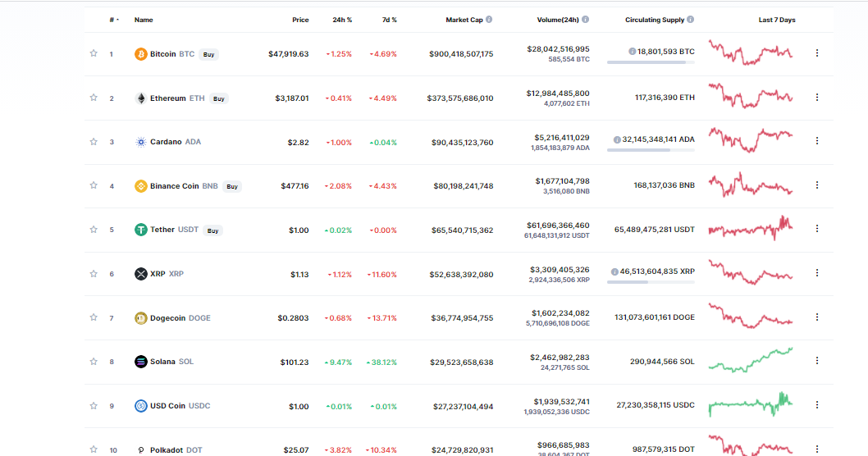Image resolution: width=868 pixels, height=456 pixels.
Task: Click the Ethereum logo icon
Action: click(x=140, y=98)
